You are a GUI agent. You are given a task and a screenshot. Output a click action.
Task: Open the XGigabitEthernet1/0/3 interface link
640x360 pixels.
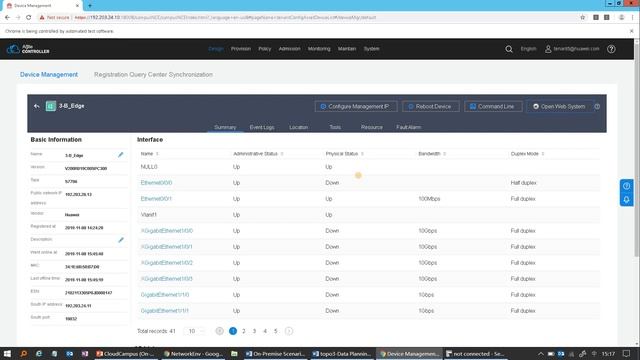[167, 279]
